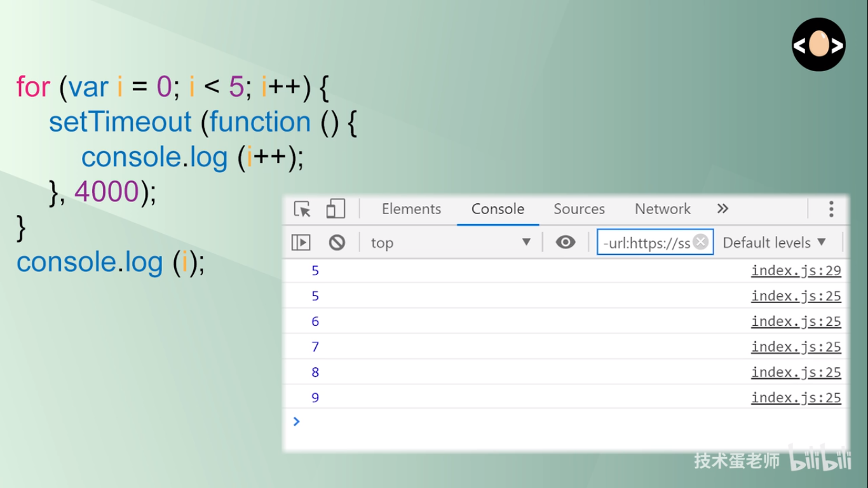Open the DevTools three-dot menu
868x488 pixels.
point(831,209)
